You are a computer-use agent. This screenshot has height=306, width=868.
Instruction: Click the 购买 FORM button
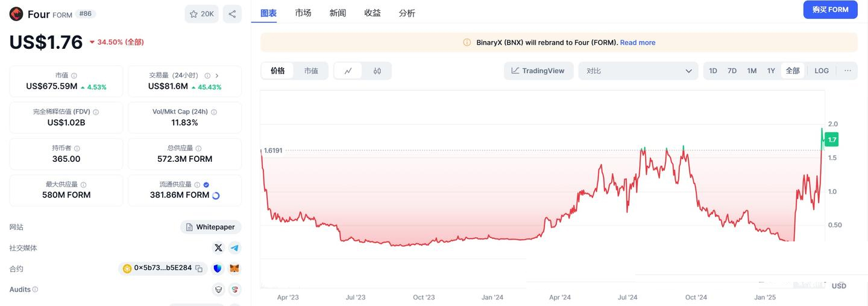(x=830, y=10)
